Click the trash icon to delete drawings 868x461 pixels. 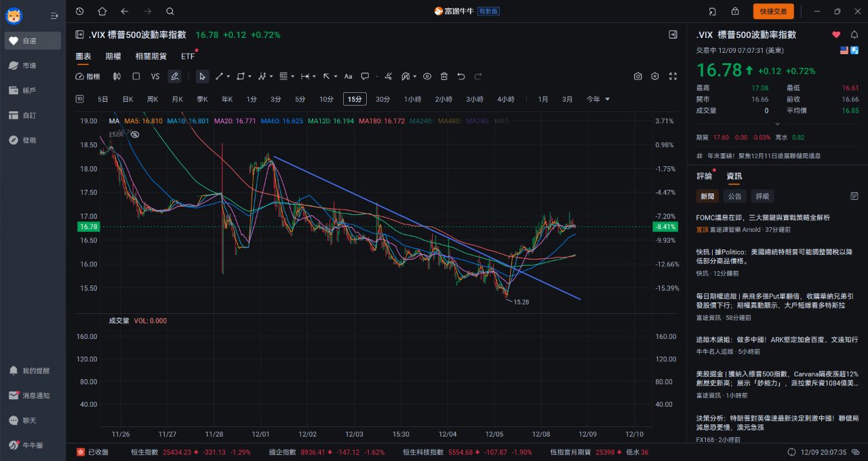pyautogui.click(x=444, y=77)
